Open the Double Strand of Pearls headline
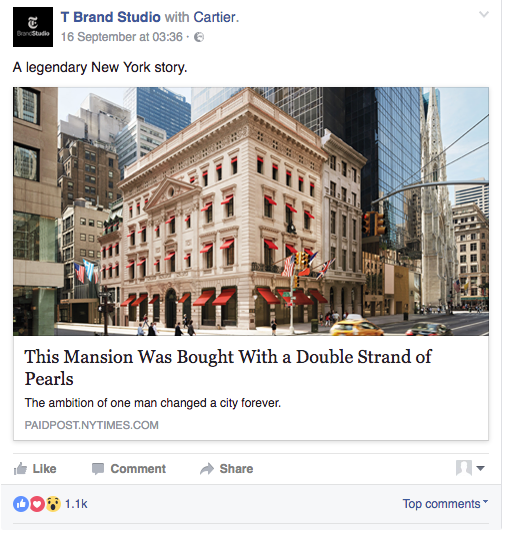 click(228, 367)
